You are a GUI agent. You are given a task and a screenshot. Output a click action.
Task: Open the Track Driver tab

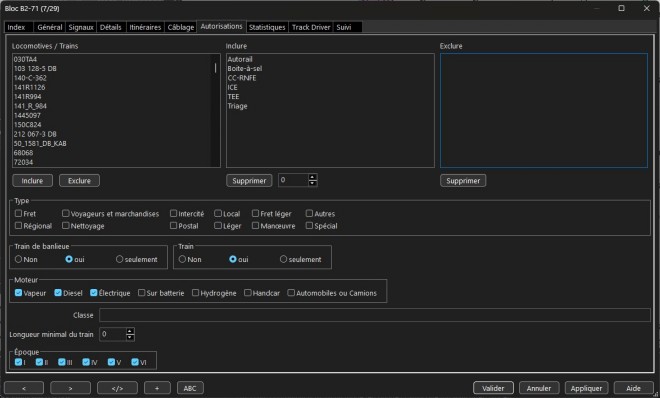tap(311, 27)
